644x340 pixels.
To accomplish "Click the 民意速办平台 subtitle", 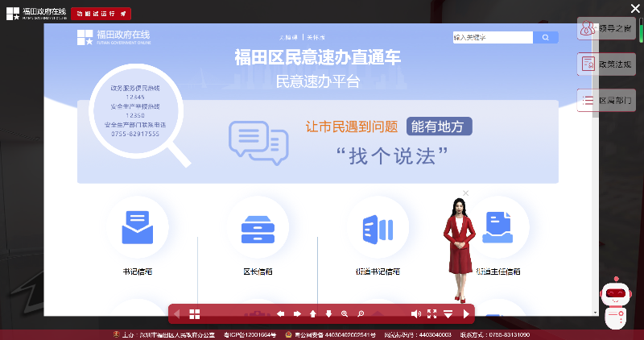I will pos(317,81).
